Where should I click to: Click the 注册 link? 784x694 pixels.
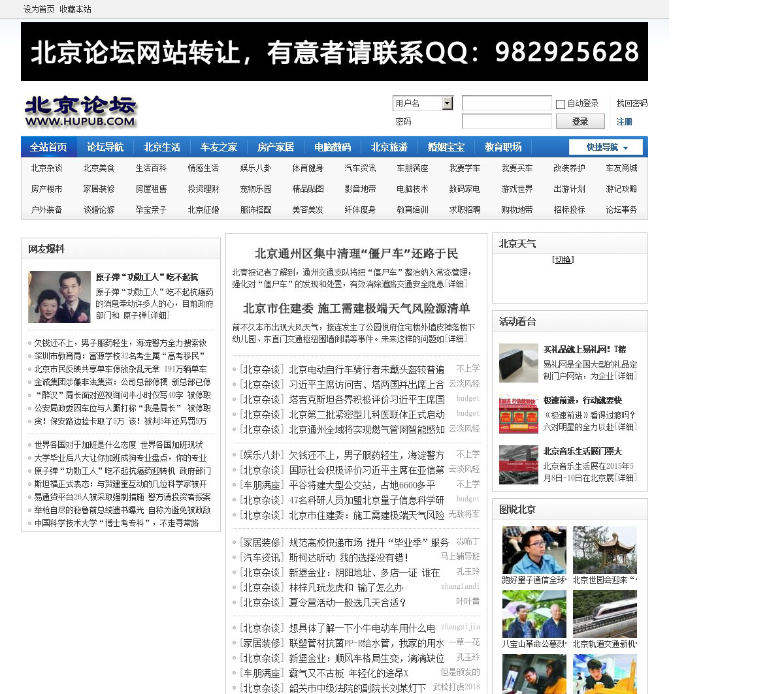pyautogui.click(x=625, y=122)
